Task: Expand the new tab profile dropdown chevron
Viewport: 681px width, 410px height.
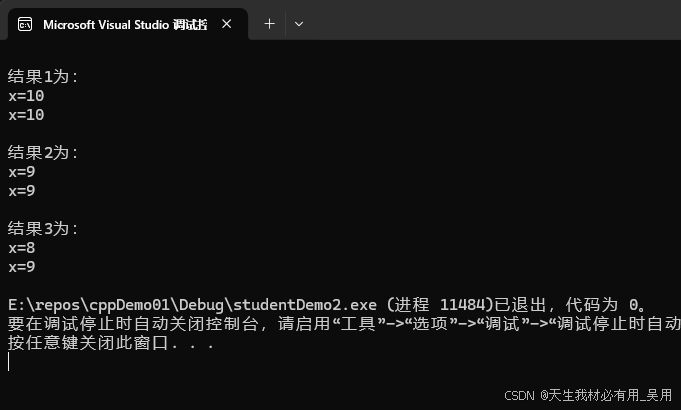Action: 299,24
